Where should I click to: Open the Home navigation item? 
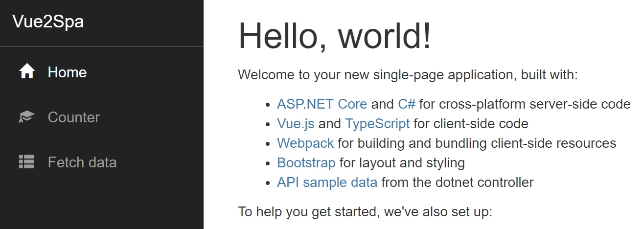tap(67, 72)
